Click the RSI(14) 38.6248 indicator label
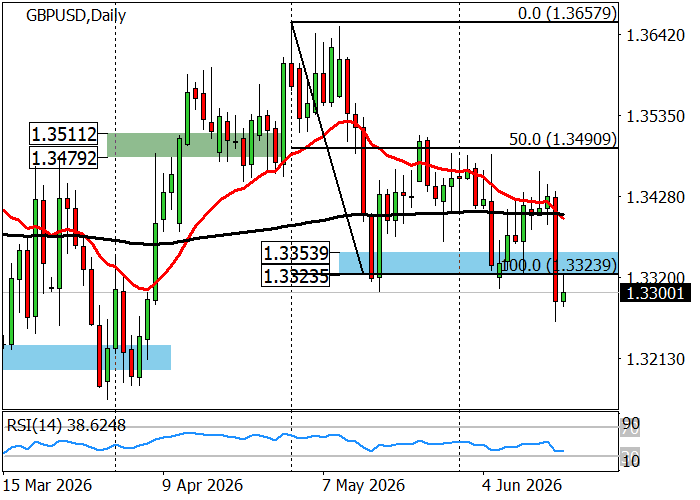This screenshot has width=700, height=500. (66, 425)
